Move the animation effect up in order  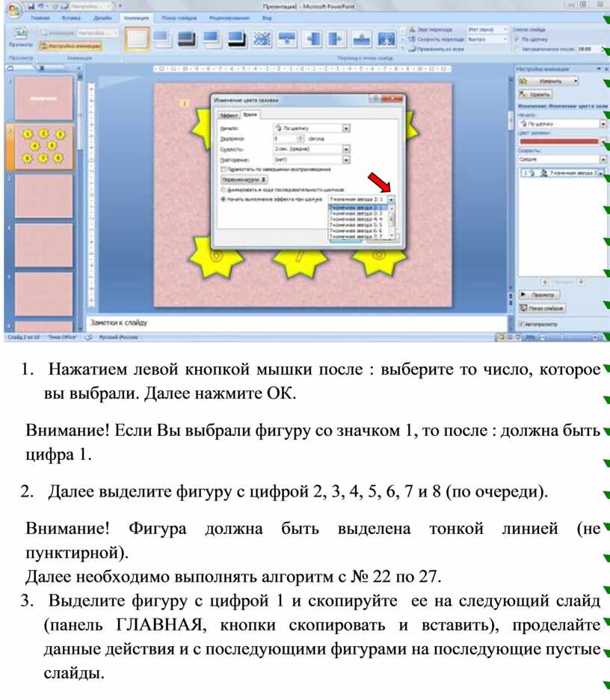(545, 282)
